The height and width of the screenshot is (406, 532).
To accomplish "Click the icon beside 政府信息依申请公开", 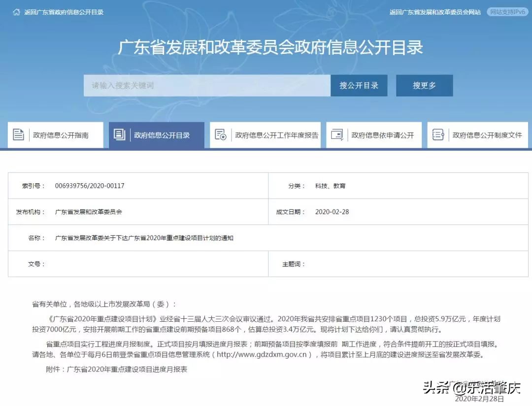I will [x=337, y=134].
